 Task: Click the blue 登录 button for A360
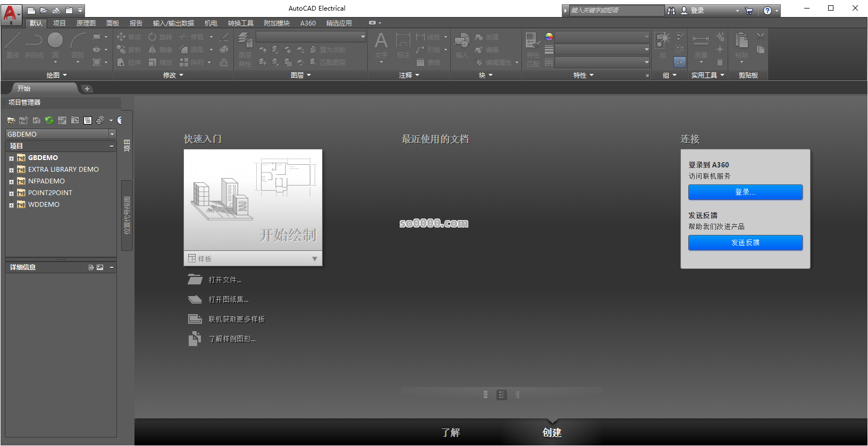(x=745, y=192)
